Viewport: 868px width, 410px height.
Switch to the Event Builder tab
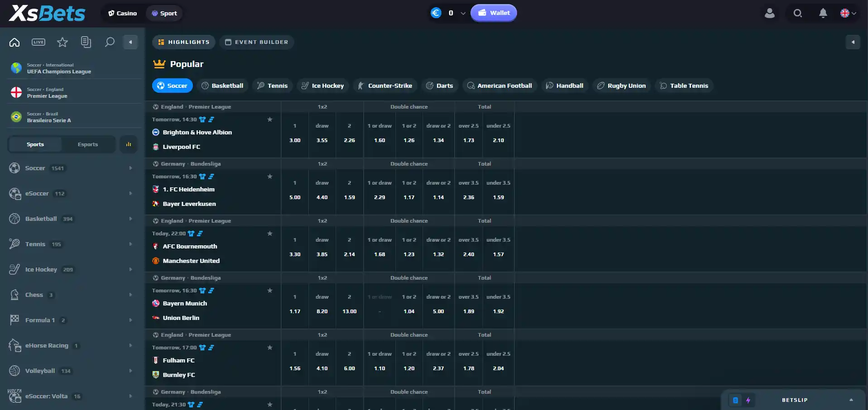click(x=257, y=42)
